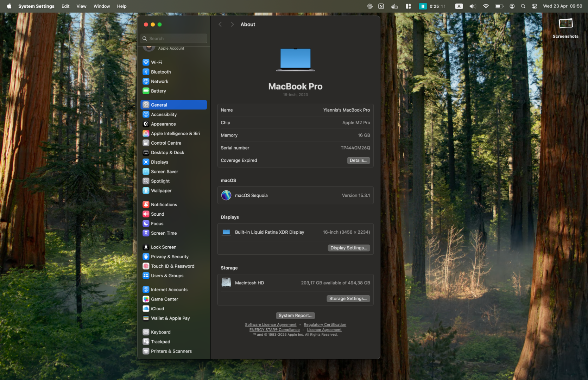Open the Apple menu
This screenshot has height=380, width=588.
point(9,6)
